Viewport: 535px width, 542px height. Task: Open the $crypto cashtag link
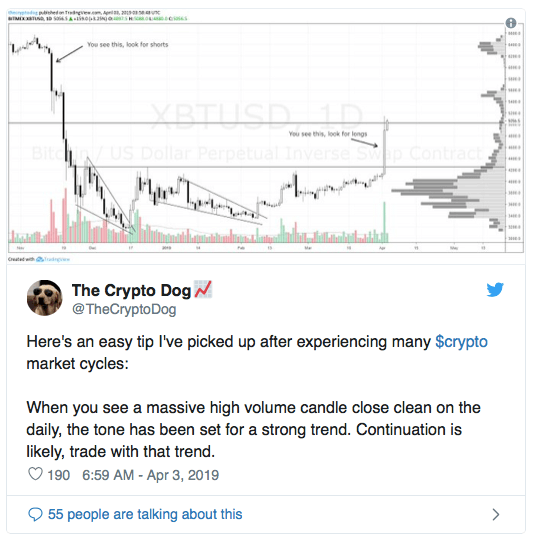click(461, 342)
